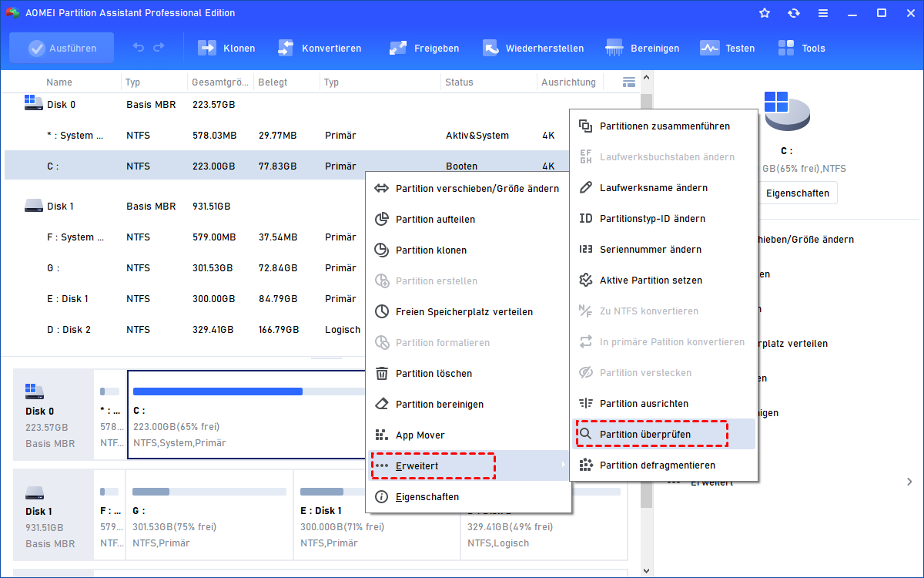Sort by the Gesamtgröße column header
924x578 pixels.
tap(220, 82)
